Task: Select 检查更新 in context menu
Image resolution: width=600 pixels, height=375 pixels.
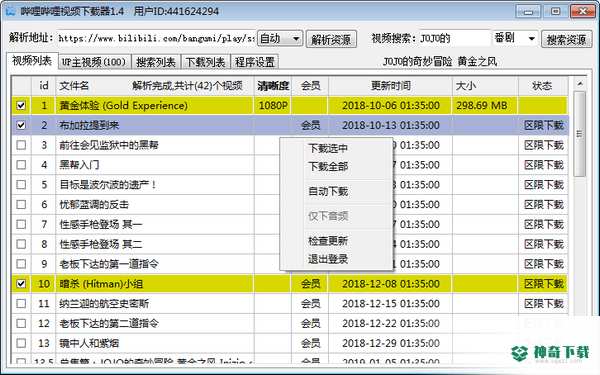Action: (x=328, y=241)
